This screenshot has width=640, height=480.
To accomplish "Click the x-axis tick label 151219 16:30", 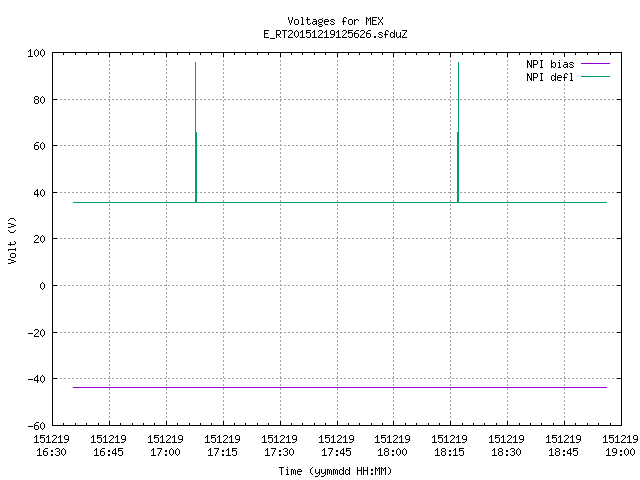I will click(x=51, y=445).
